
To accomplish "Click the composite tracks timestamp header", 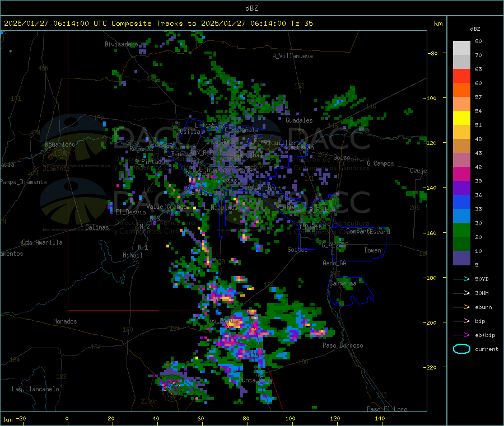I will pos(158,24).
